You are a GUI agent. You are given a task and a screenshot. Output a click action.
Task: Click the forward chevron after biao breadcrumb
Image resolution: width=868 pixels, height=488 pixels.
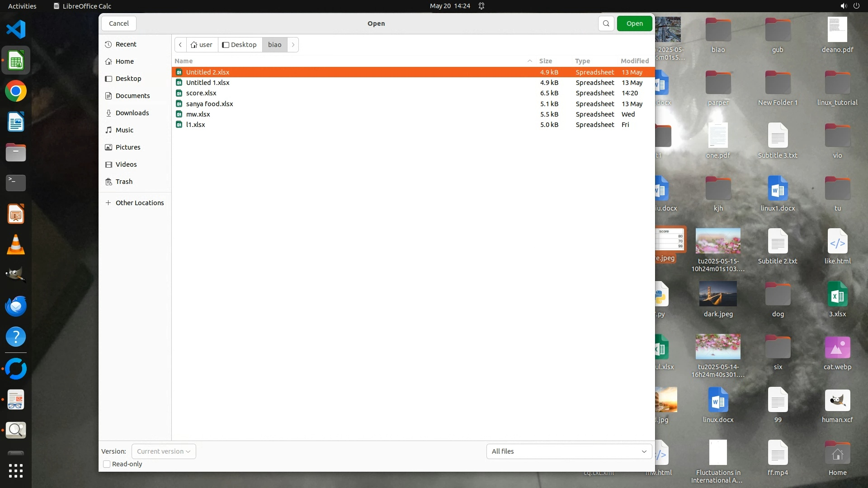(x=293, y=45)
